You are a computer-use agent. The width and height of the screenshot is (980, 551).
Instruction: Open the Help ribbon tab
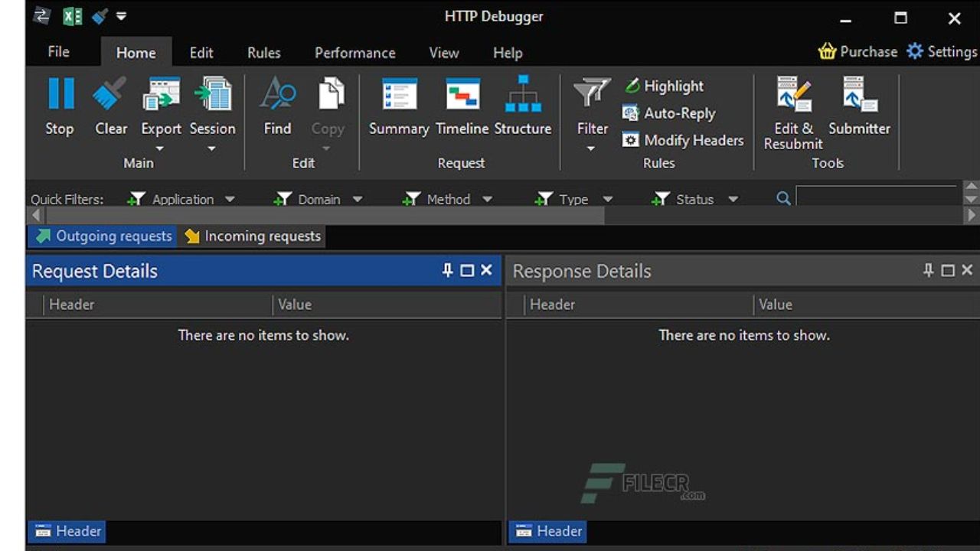[507, 53]
